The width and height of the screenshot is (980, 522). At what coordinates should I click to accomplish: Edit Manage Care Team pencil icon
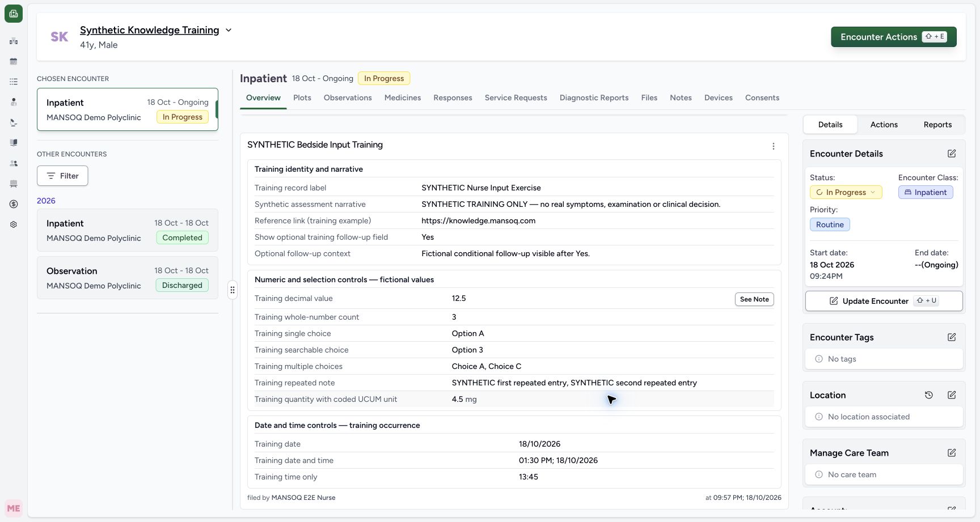click(952, 453)
